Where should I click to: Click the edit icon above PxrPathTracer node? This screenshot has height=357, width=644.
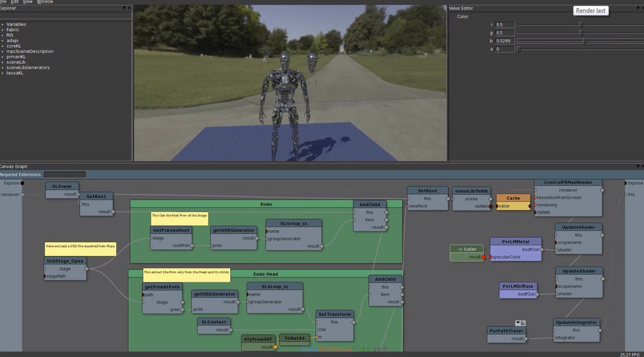pyautogui.click(x=523, y=323)
